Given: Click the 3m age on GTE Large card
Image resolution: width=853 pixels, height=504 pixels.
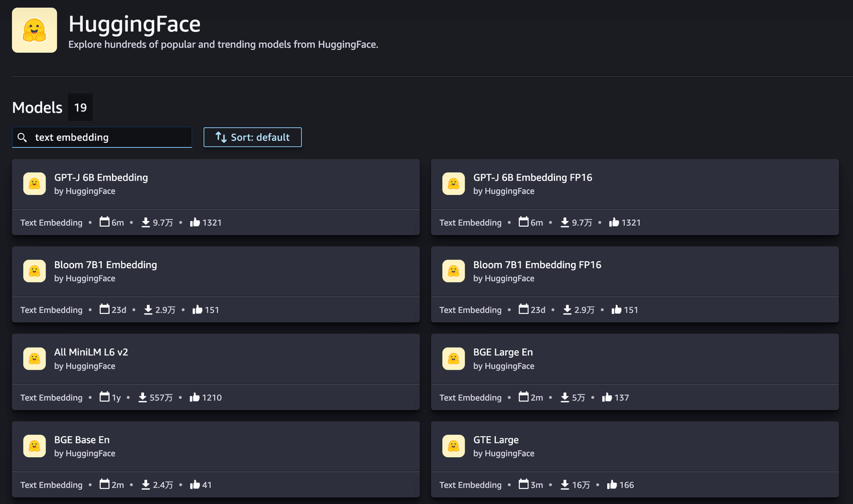Looking at the screenshot, I should pyautogui.click(x=537, y=485).
